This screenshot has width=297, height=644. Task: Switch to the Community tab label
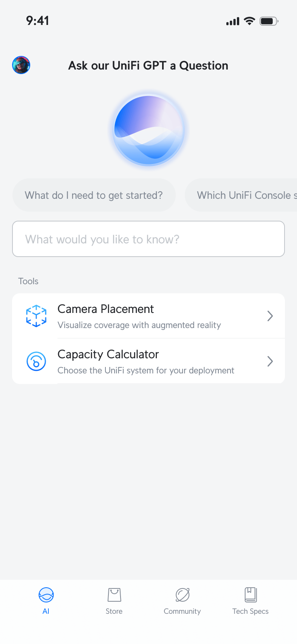point(183,611)
